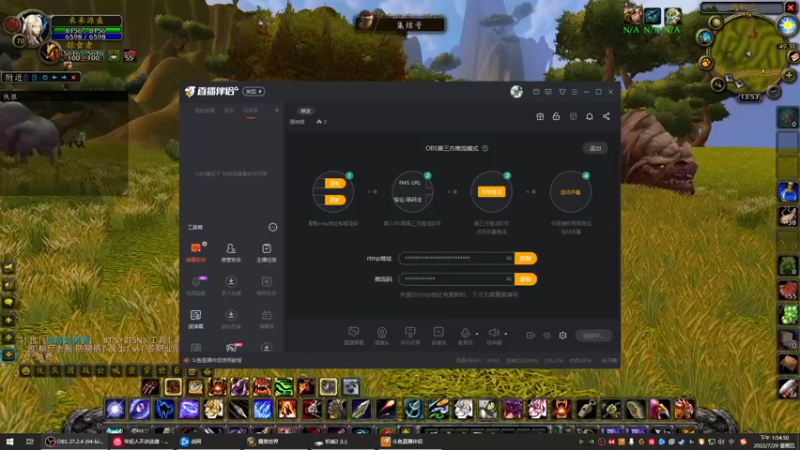Switch to OBS 27.2.4 in taskbar
This screenshot has width=800, height=450.
click(x=72, y=441)
